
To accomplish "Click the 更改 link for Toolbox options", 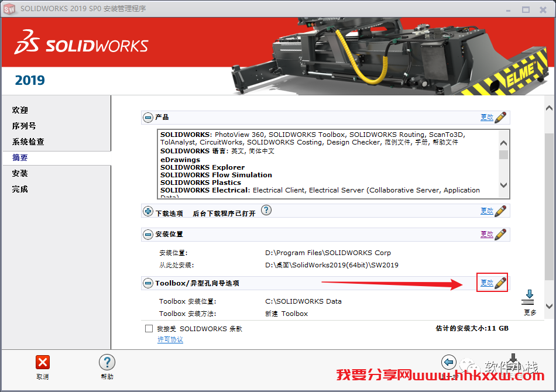I will 487,283.
